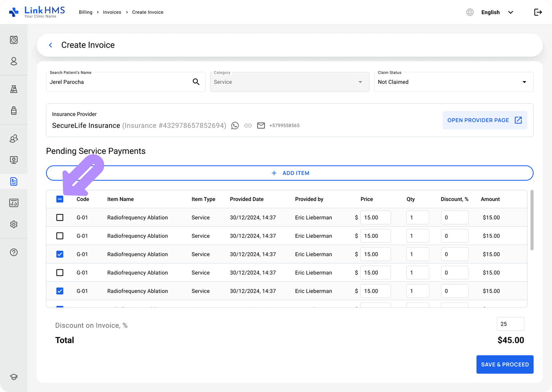The width and height of the screenshot is (552, 392).
Task: Click SecureLife Insurance provider name
Action: click(86, 125)
